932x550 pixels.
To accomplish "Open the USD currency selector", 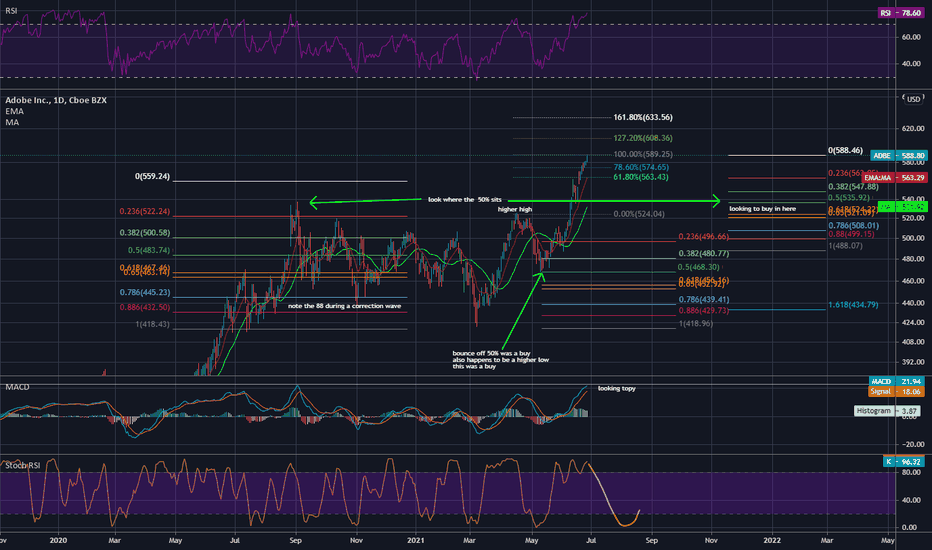I will [x=913, y=99].
